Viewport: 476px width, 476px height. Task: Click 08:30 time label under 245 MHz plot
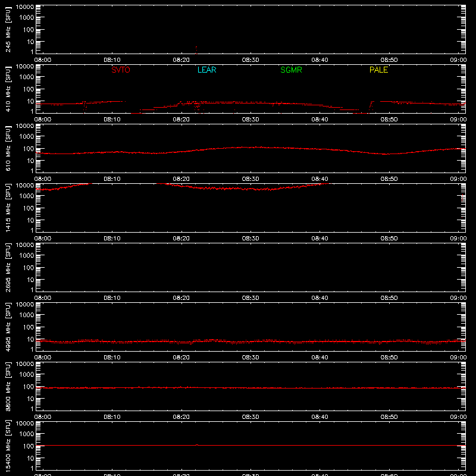click(250, 60)
